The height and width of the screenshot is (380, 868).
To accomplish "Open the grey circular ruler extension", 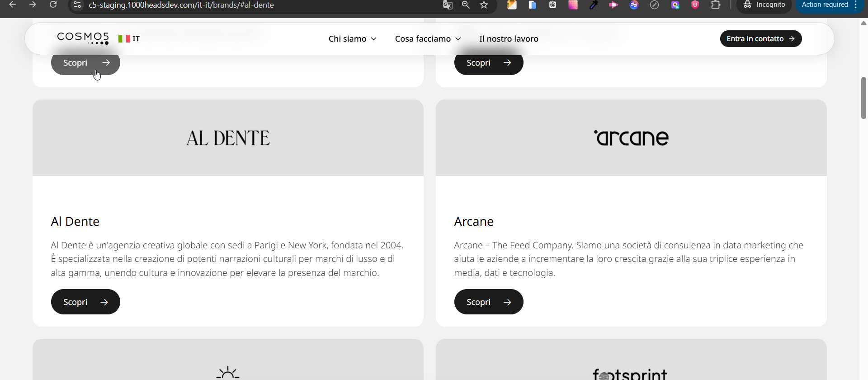I will 654,5.
